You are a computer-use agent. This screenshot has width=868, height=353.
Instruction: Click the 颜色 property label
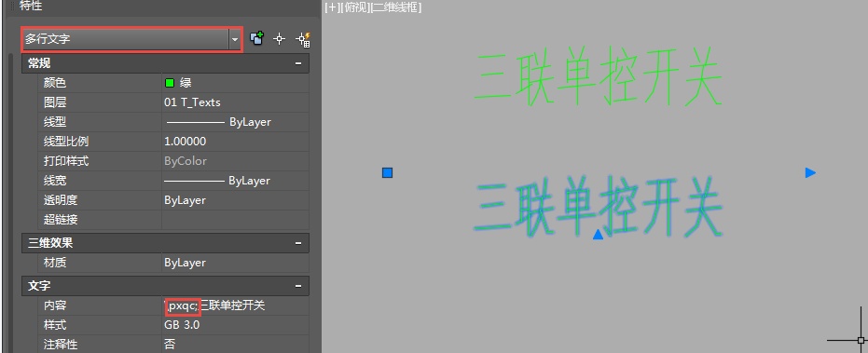55,83
